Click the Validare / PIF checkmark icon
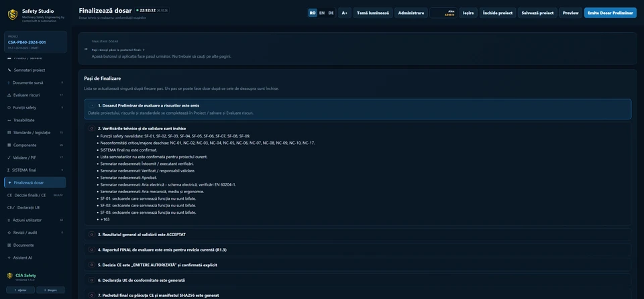 tap(9, 158)
